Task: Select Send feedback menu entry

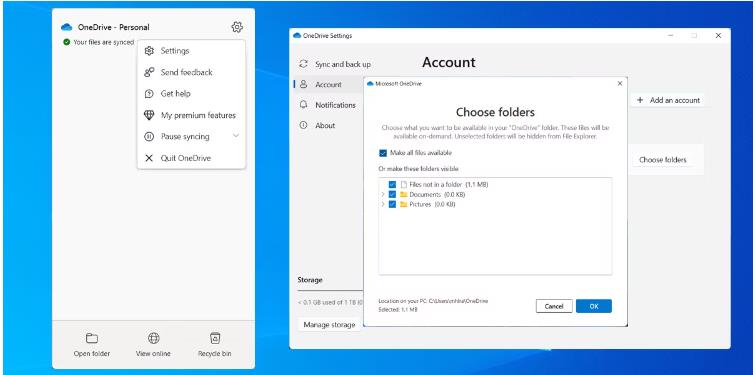Action: [x=191, y=72]
